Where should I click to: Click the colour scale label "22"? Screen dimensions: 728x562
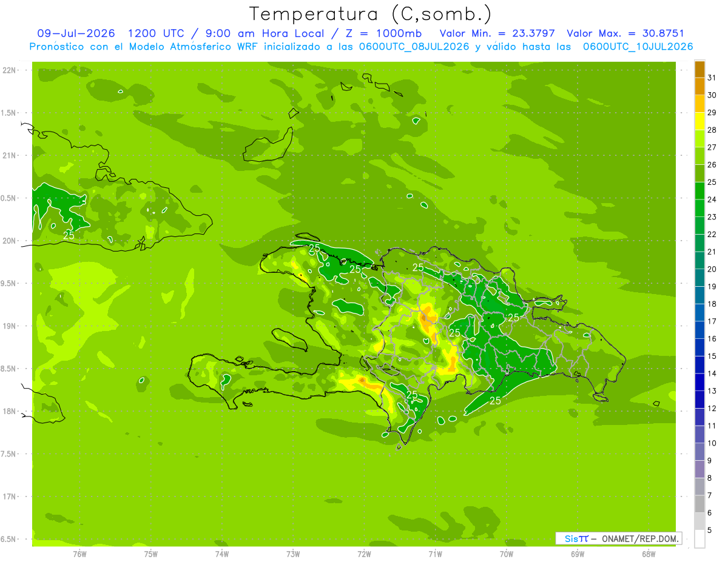[x=712, y=234]
